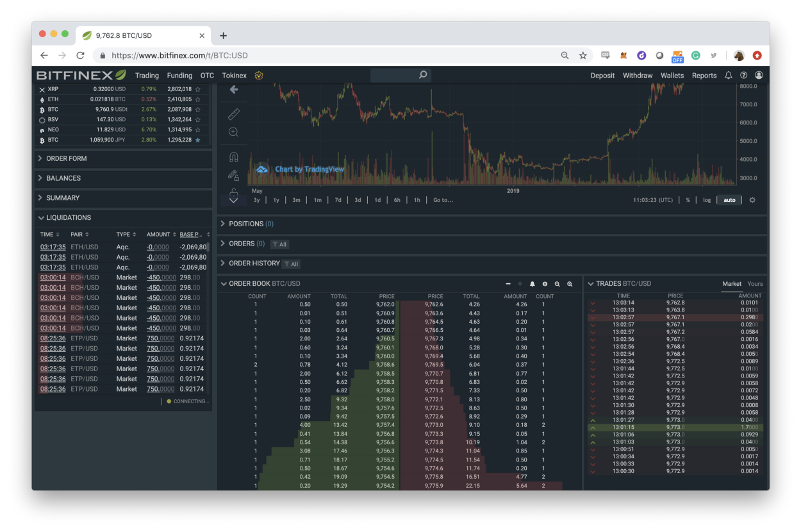The image size is (801, 532).
Task: Zoom in the order book depth
Action: (570, 284)
